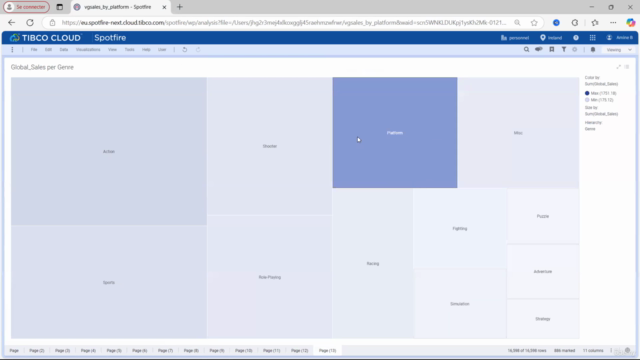Screen dimensions: 640x360
Task: Open the View menu
Action: pos(112,49)
